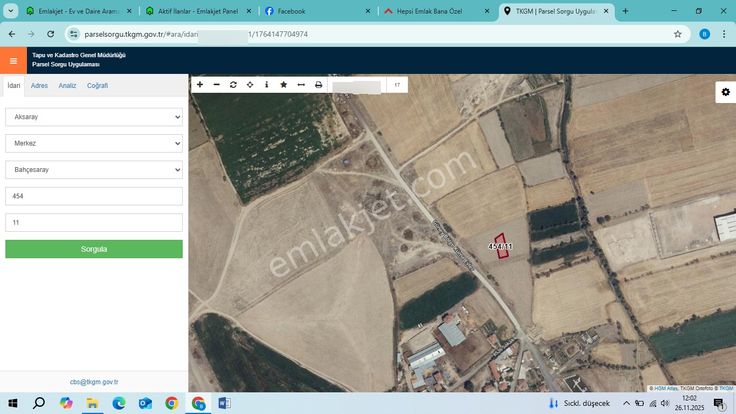Screen dimensions: 736x414
Task: Open File Explorer from the taskbar
Action: pos(92,403)
